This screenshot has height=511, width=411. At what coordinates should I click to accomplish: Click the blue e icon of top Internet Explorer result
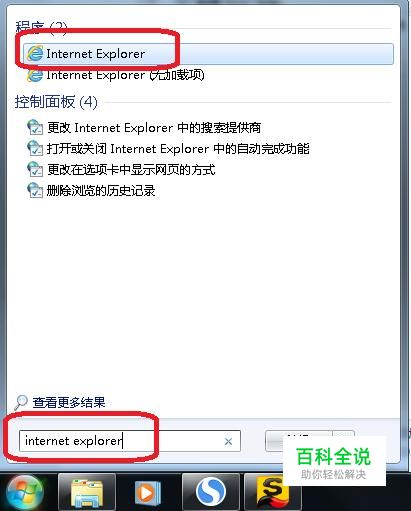(x=35, y=53)
